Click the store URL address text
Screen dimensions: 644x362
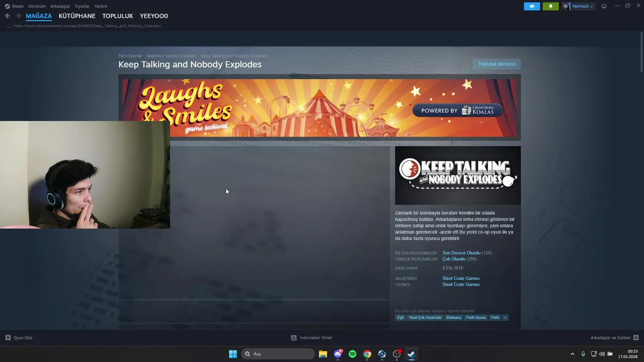(88, 26)
